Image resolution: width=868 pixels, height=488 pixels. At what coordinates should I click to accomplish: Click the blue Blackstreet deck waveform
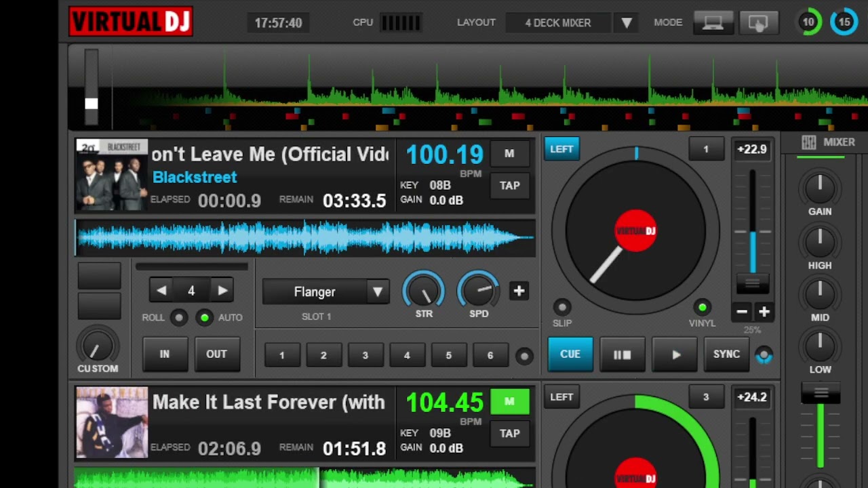(305, 237)
